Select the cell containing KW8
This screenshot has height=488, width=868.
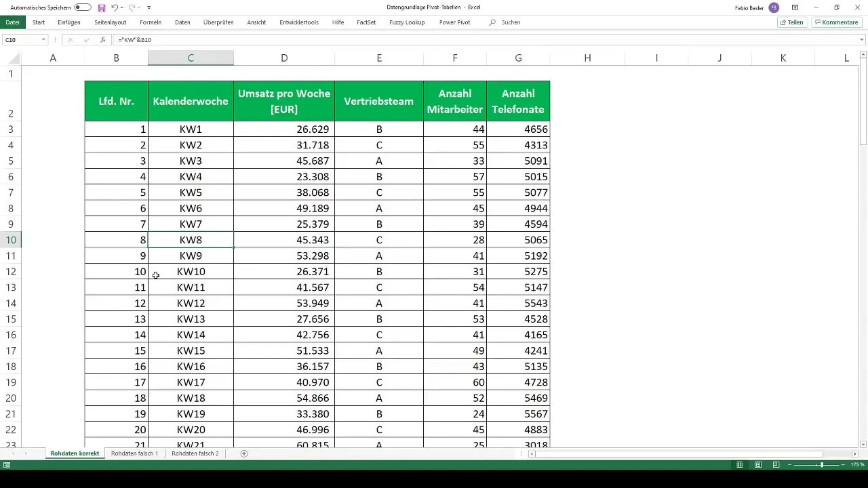click(191, 240)
